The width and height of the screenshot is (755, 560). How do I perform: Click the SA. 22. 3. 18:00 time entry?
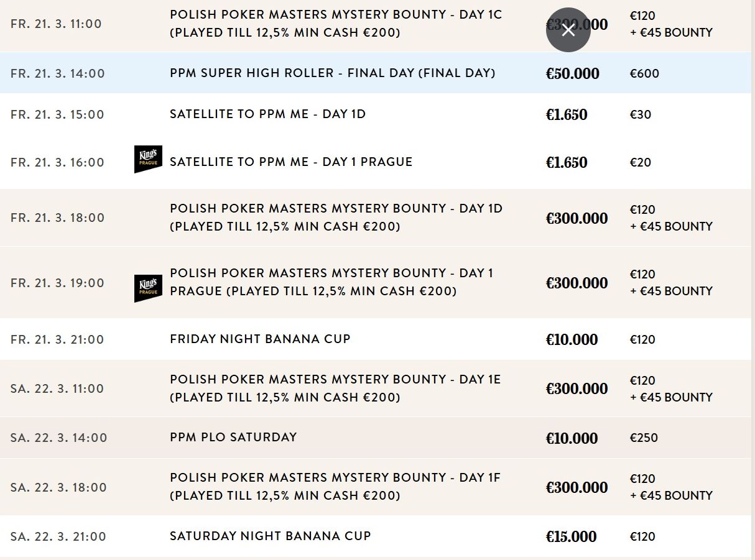click(x=58, y=487)
